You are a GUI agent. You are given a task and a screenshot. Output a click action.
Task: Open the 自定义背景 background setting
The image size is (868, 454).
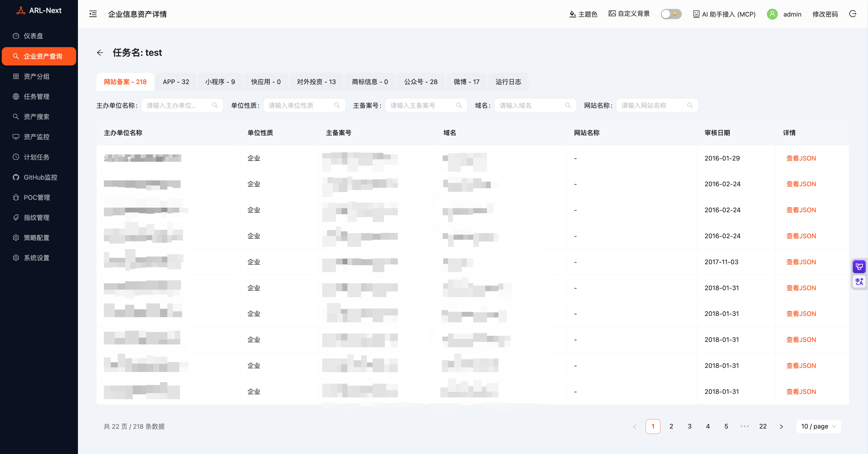pos(629,14)
